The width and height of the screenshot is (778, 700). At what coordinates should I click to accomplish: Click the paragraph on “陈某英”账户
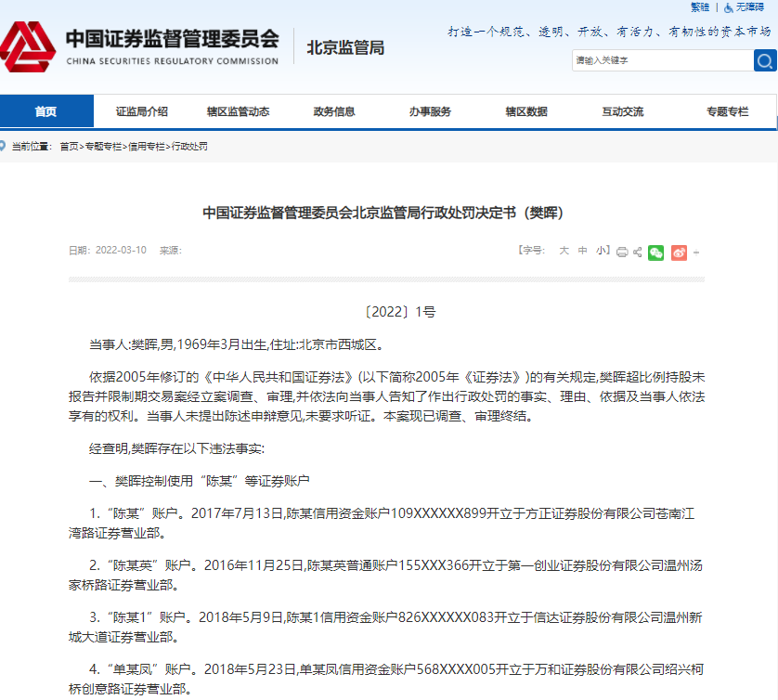coord(385,576)
